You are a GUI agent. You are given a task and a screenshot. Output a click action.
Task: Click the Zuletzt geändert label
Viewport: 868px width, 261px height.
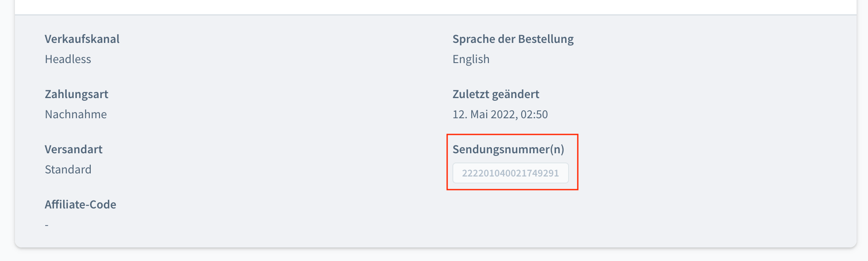pos(496,94)
